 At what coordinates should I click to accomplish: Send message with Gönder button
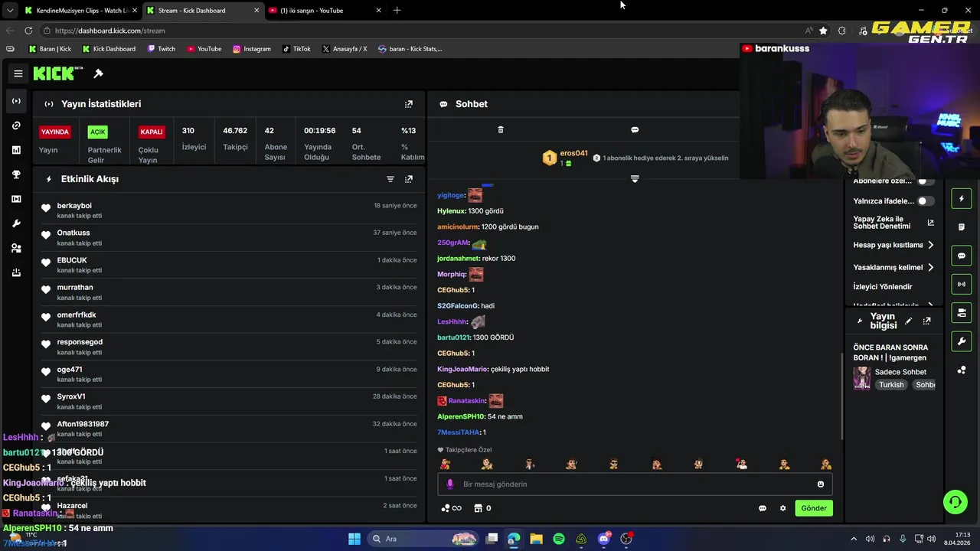pyautogui.click(x=814, y=508)
